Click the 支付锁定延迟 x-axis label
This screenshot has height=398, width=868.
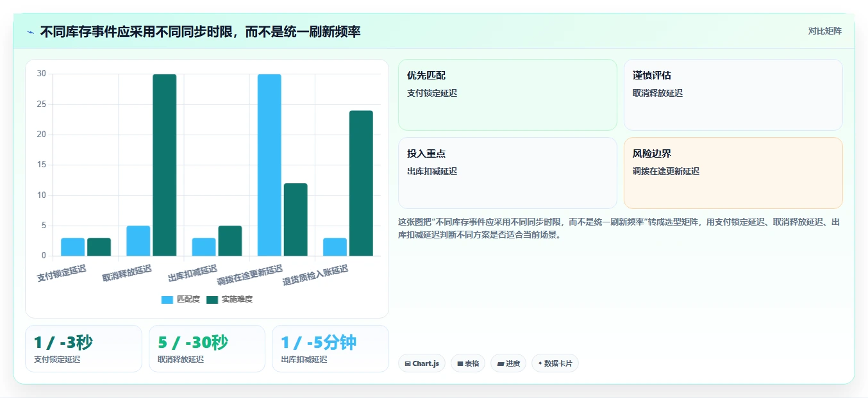(62, 274)
